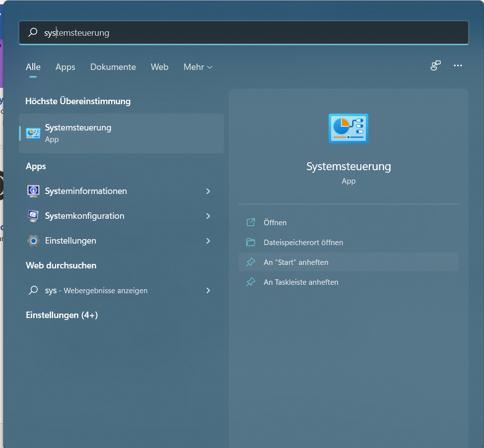Expand the sys web results arrow

(x=208, y=291)
